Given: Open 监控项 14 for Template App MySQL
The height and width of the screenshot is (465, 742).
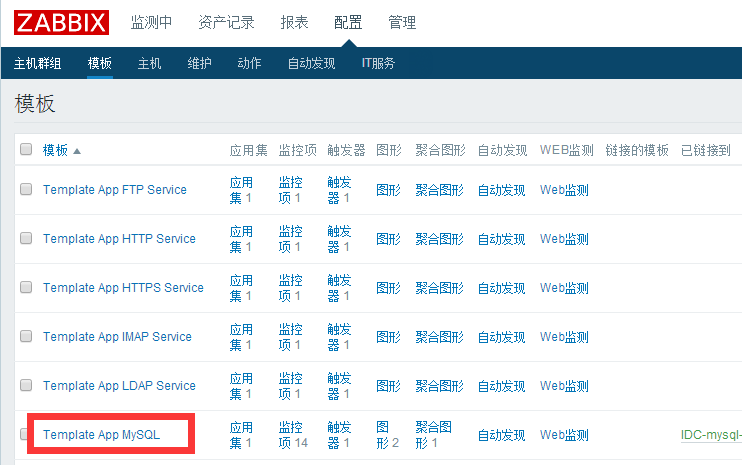Looking at the screenshot, I should click(293, 435).
